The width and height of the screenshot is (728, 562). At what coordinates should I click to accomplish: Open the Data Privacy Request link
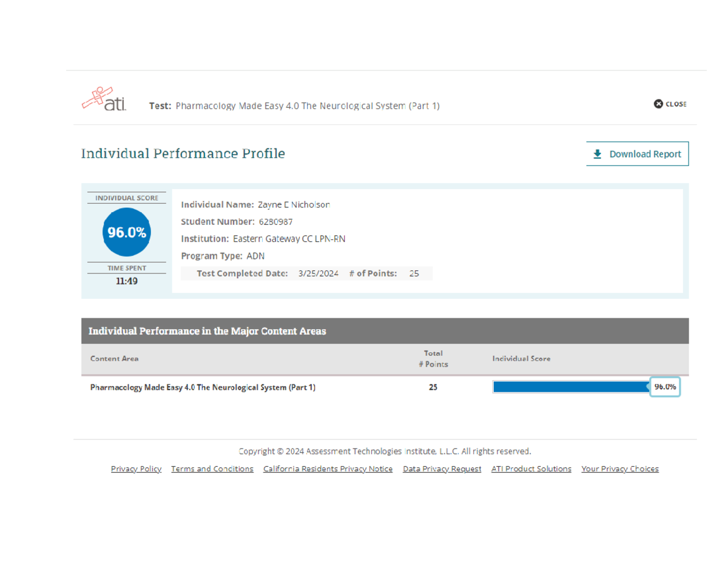pos(442,469)
